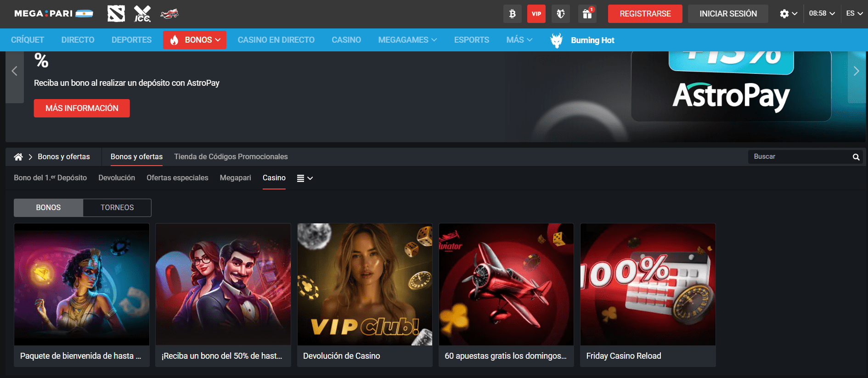The image size is (868, 378).
Task: Open the DIRECTO menu item
Action: click(78, 40)
